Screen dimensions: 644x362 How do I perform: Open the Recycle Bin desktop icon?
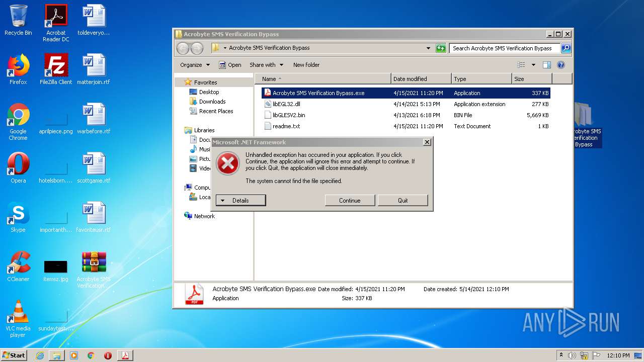pos(18,20)
